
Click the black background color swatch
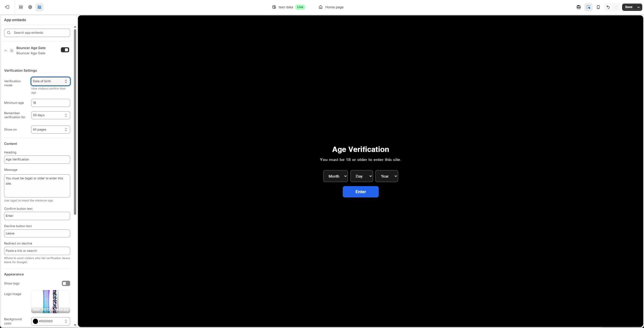pyautogui.click(x=35, y=321)
